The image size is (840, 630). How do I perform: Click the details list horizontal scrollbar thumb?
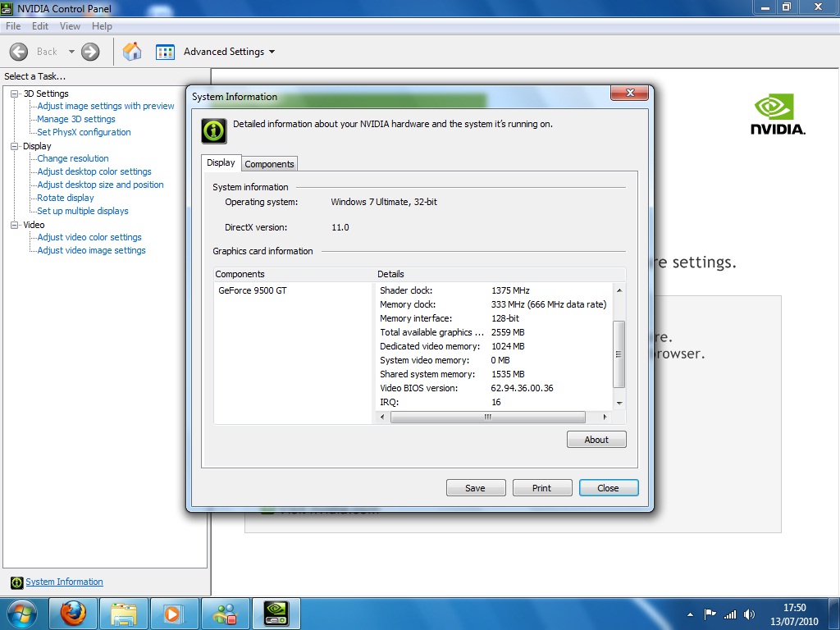click(487, 417)
